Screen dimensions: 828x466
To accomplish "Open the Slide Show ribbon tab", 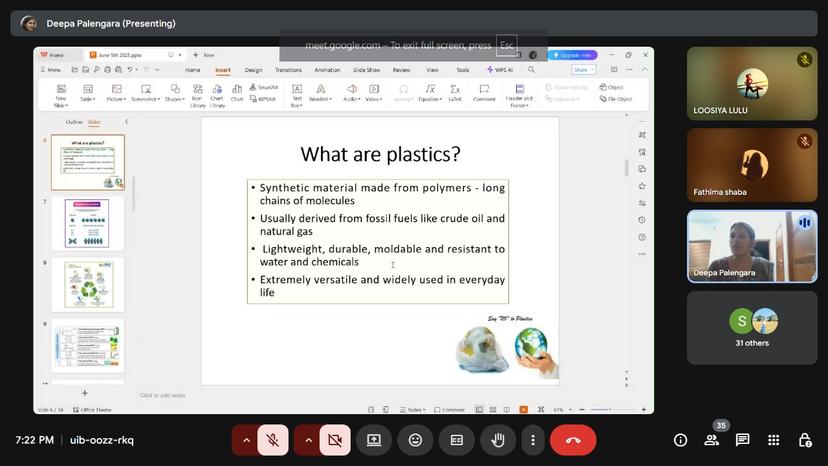I will tap(366, 70).
